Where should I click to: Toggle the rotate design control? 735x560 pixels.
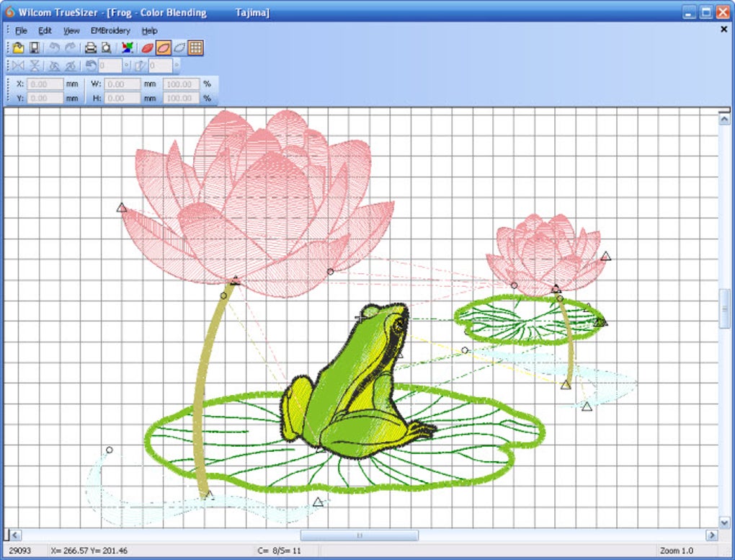click(90, 65)
